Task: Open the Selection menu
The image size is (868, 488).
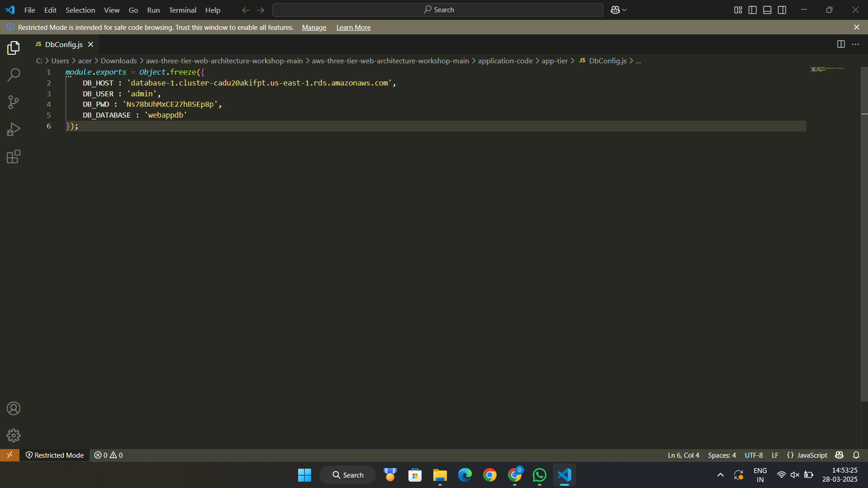Action: (x=80, y=10)
